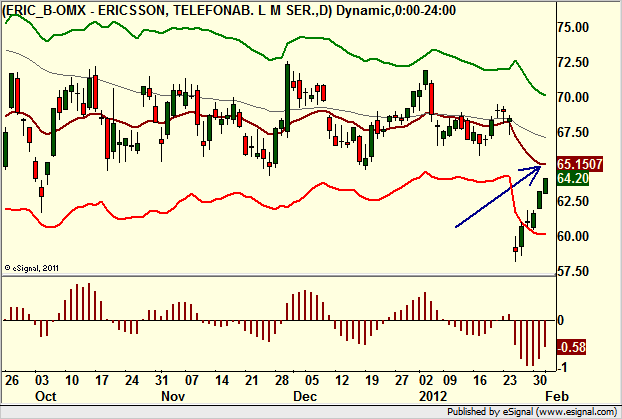Select date label 23 on time axis

(510, 381)
